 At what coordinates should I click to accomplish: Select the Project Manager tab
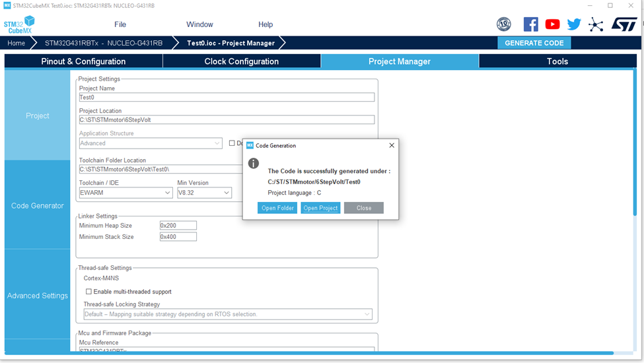tap(400, 61)
